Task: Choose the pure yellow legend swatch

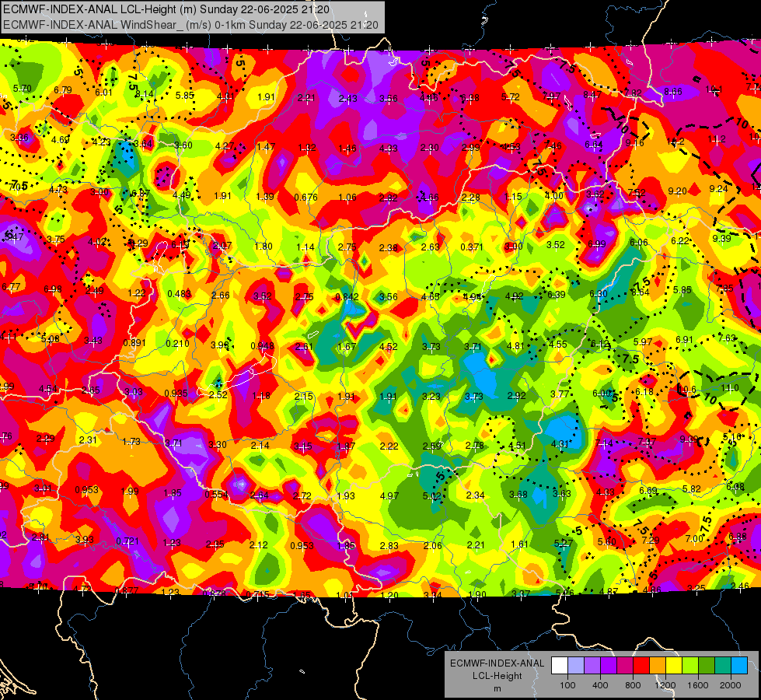Action: (x=674, y=666)
